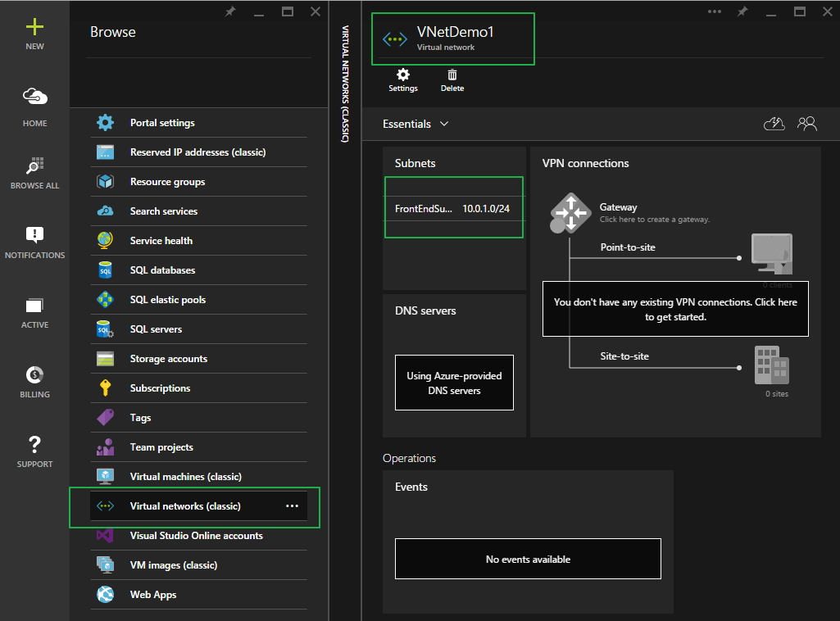Click the SQL elastic pools icon
Screen dimensions: 840x621
pyautogui.click(x=105, y=299)
